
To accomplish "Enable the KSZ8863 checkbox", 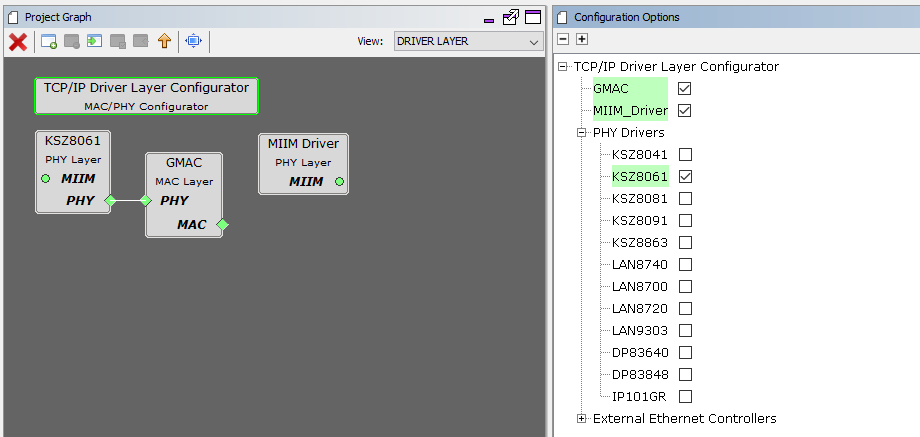I will tap(685, 242).
